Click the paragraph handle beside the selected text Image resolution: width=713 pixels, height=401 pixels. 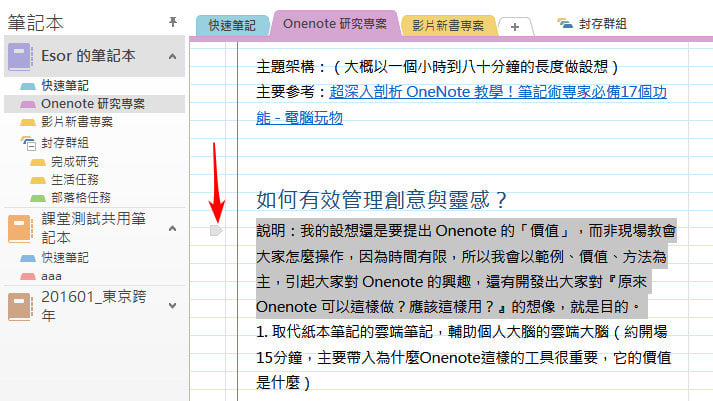pyautogui.click(x=216, y=231)
